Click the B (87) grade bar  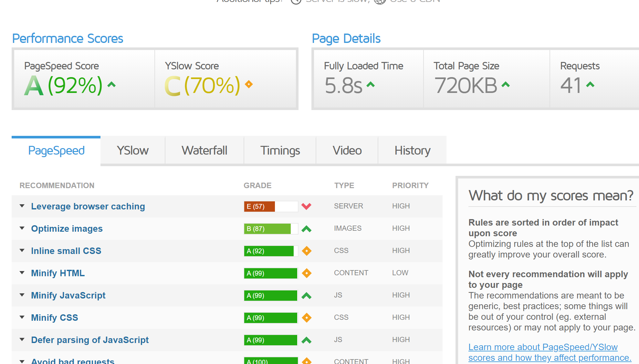[271, 229]
